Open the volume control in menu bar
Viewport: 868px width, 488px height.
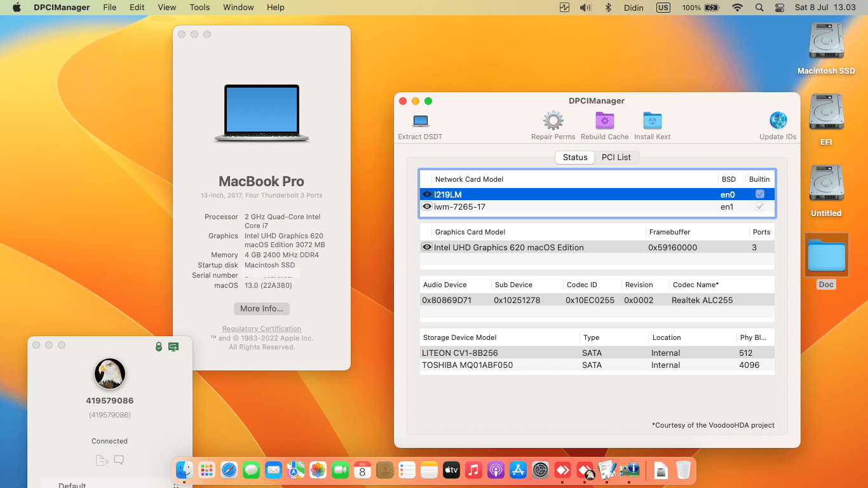tap(585, 8)
